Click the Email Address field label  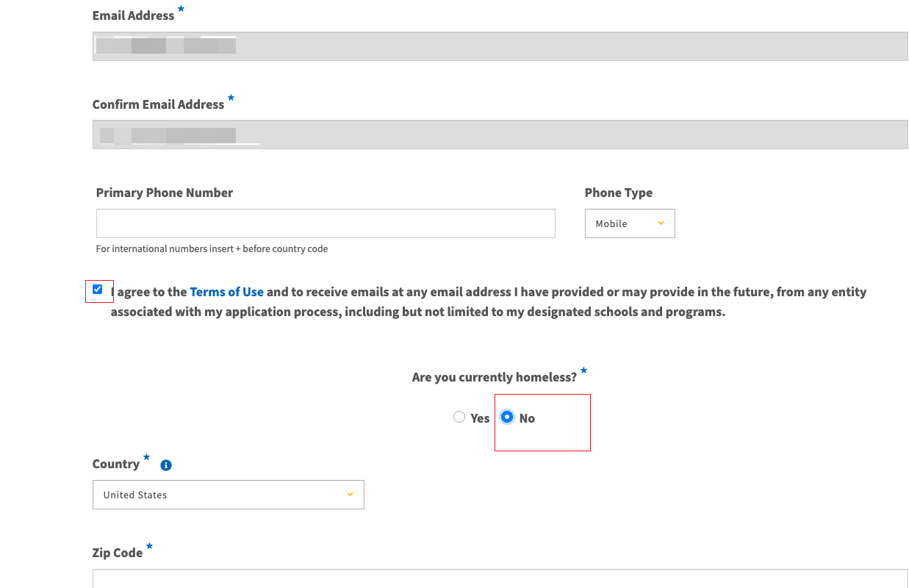click(133, 15)
